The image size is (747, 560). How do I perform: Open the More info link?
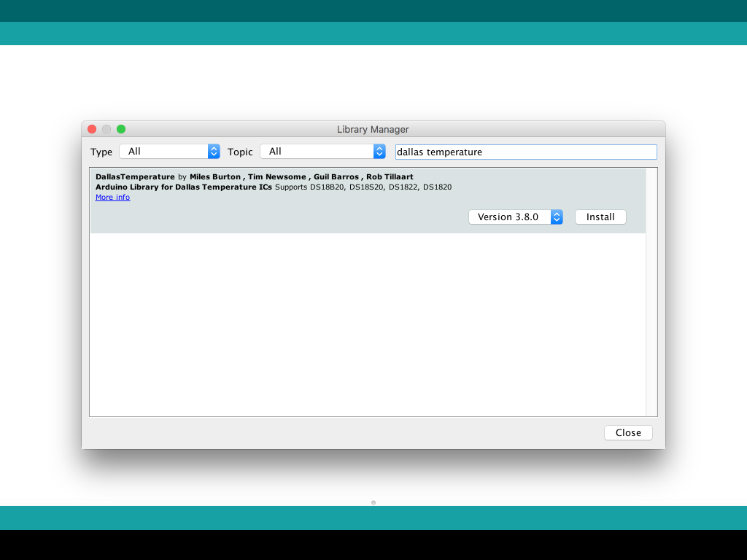(x=112, y=197)
